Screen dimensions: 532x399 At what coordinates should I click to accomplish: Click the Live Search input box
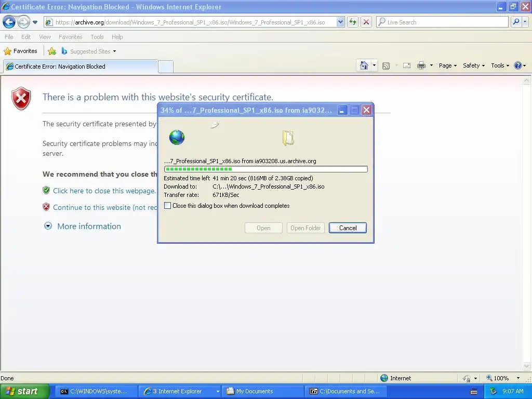[442, 22]
